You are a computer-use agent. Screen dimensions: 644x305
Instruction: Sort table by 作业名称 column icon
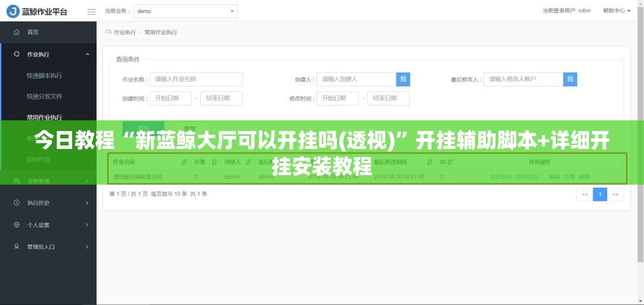pos(184,162)
